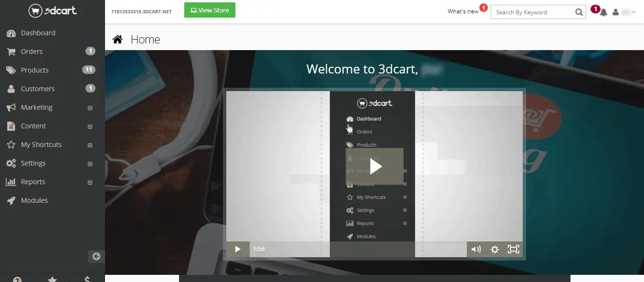Screen dimensions: 644x282
Task: Click the Orders count badge showing 1
Action: (x=90, y=51)
